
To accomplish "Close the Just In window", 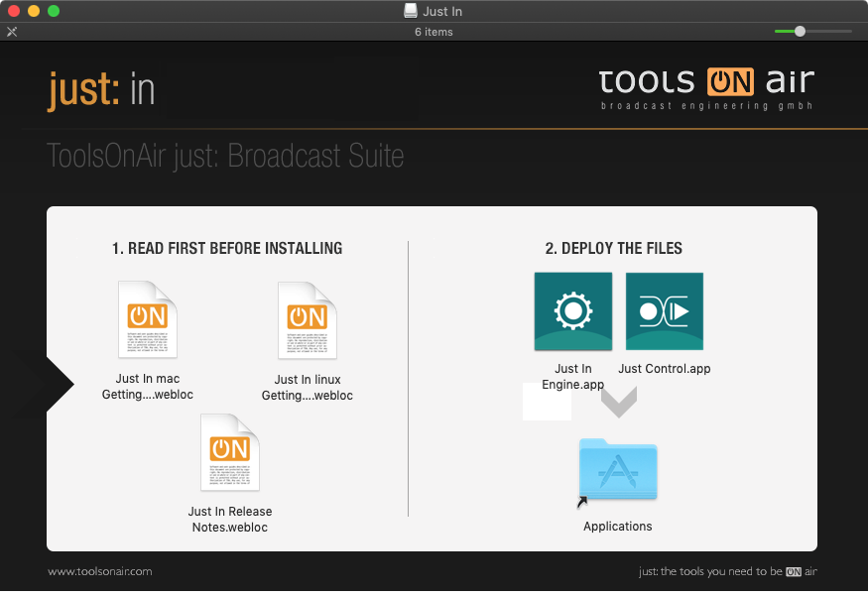I will [14, 11].
